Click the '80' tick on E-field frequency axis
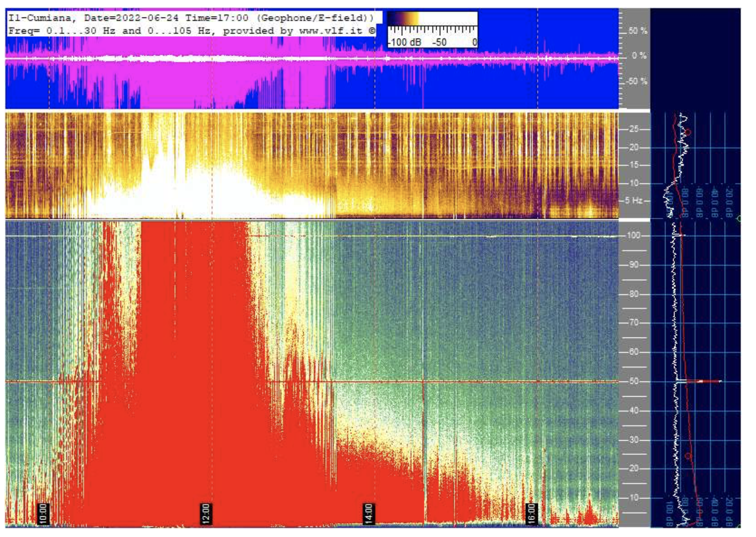756x537 pixels. coord(634,294)
